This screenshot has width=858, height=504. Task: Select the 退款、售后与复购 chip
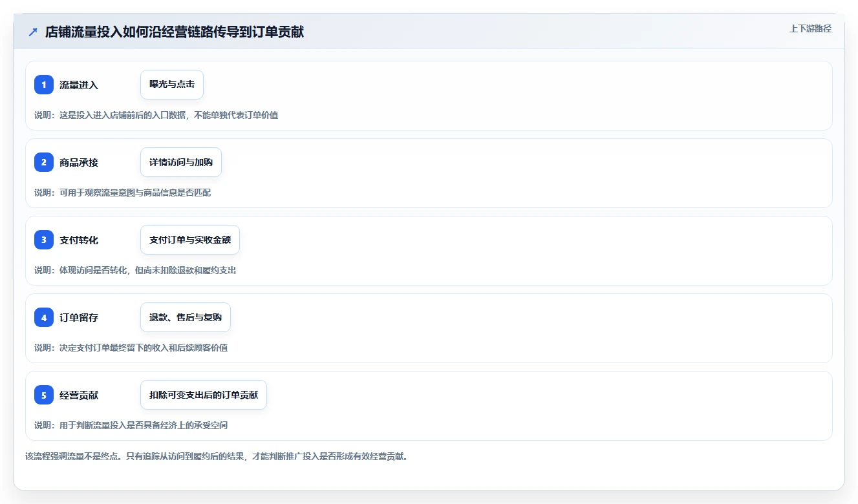(186, 317)
